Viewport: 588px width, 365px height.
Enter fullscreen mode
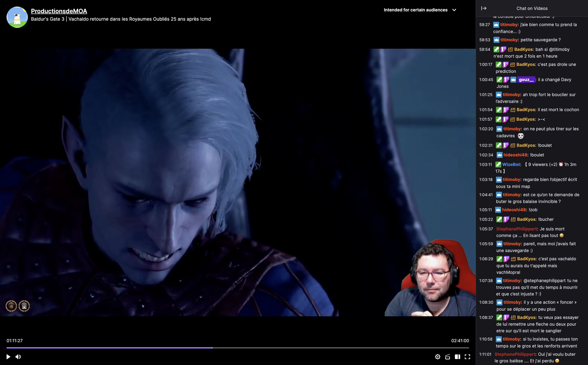pyautogui.click(x=467, y=357)
